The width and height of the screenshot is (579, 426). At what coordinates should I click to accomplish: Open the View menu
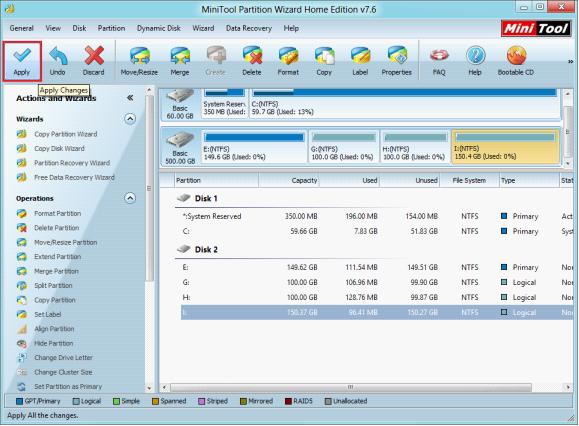53,28
